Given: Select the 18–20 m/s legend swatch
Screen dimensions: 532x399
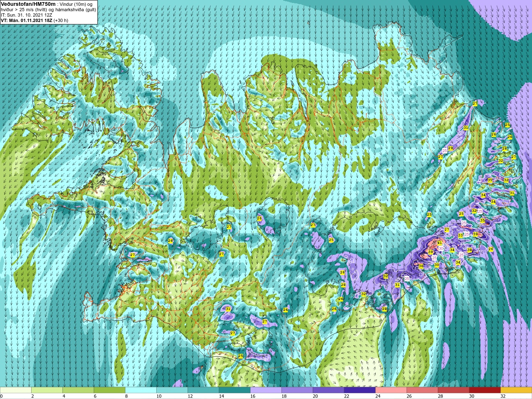Looking at the screenshot, I should point(297,390).
